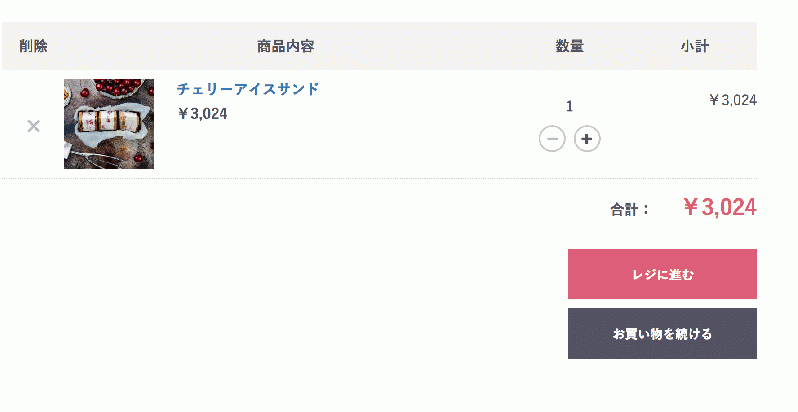Click the unit price below the product name
This screenshot has height=412, width=798.
tap(202, 113)
